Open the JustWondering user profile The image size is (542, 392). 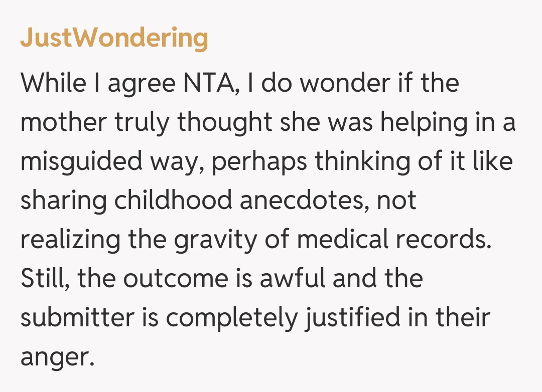tap(114, 38)
